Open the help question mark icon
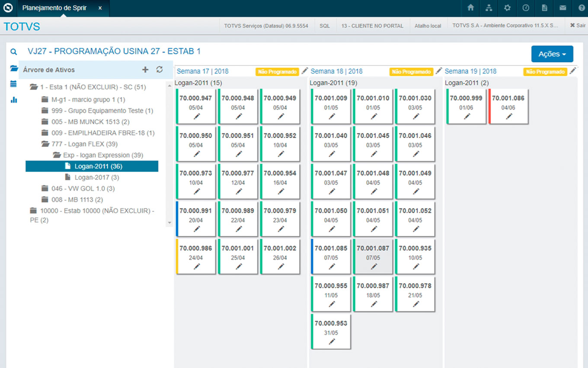 (x=581, y=8)
